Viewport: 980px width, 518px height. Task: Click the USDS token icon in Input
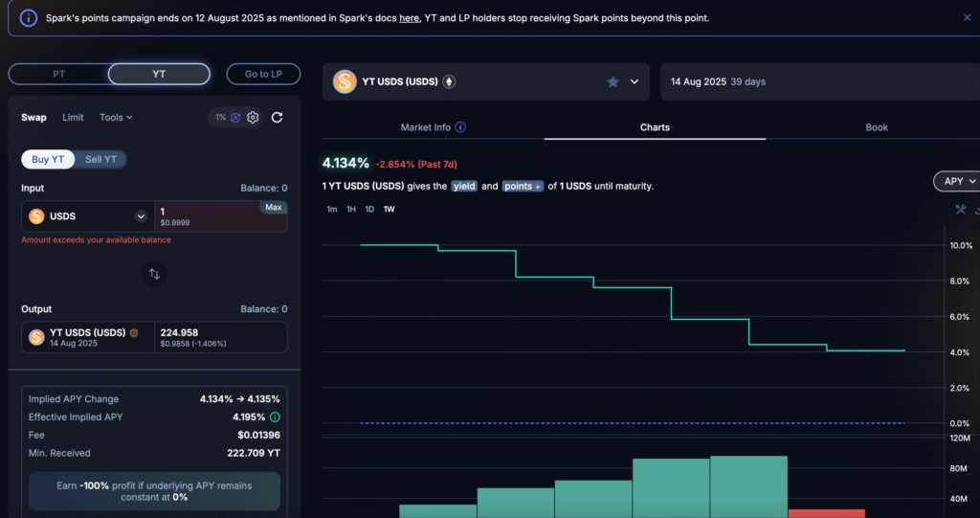point(36,216)
